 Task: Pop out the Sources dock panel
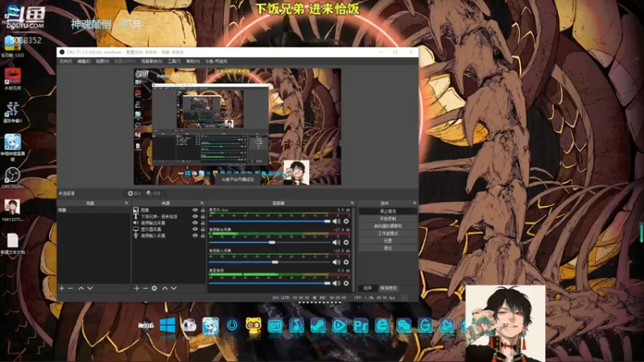pyautogui.click(x=202, y=204)
